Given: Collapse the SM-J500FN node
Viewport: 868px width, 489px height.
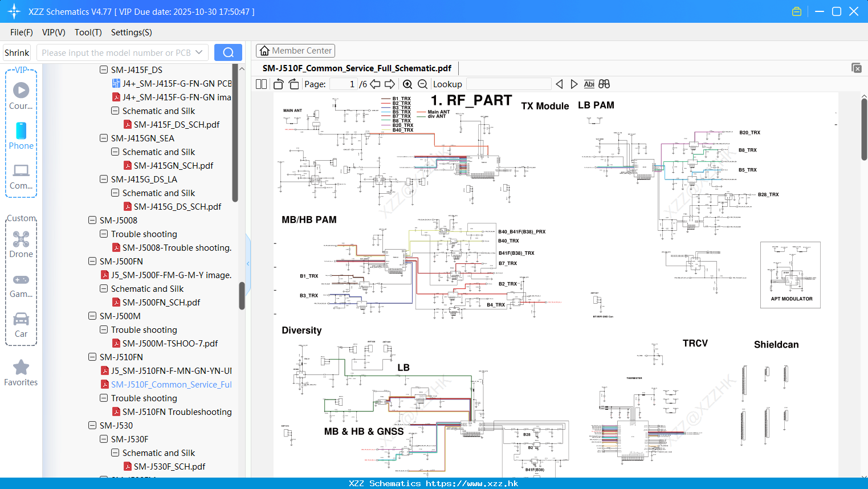Looking at the screenshot, I should (92, 261).
